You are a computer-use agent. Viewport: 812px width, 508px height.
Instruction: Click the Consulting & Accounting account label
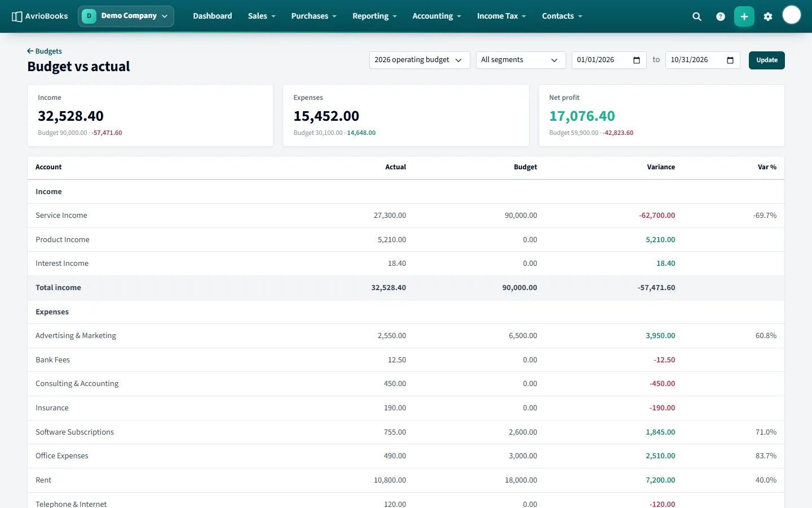pyautogui.click(x=77, y=384)
